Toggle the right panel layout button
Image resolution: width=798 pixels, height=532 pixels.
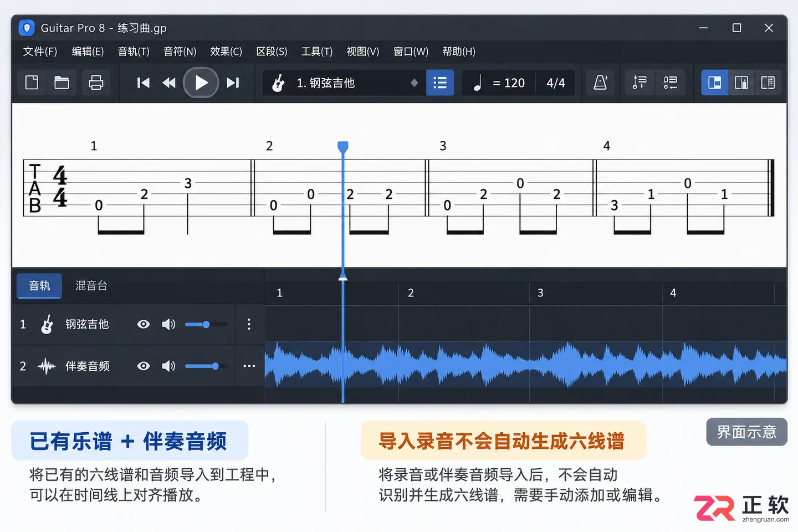tap(768, 83)
